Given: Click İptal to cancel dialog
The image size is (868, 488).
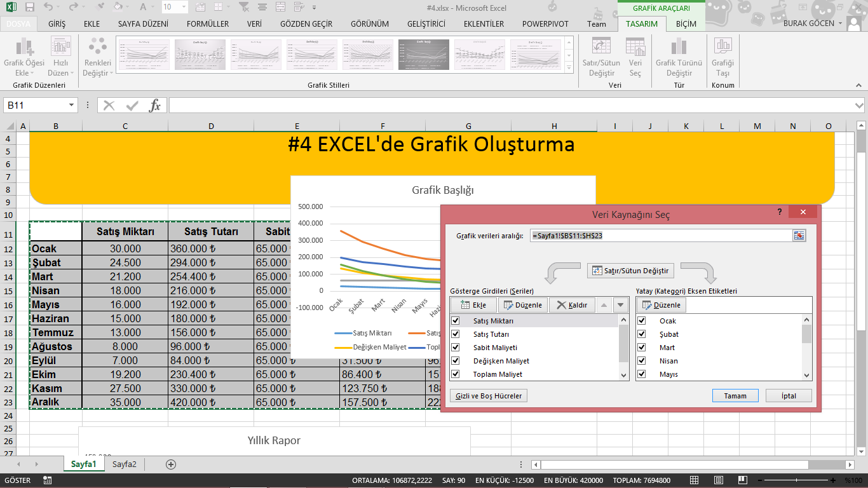Looking at the screenshot, I should (x=789, y=396).
